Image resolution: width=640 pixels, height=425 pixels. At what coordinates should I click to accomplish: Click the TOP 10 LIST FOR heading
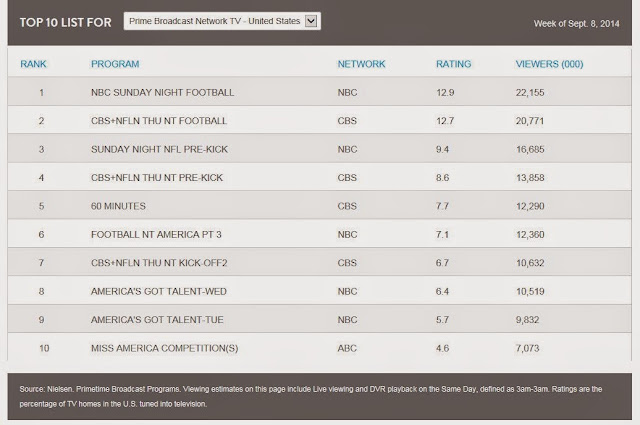tap(66, 22)
